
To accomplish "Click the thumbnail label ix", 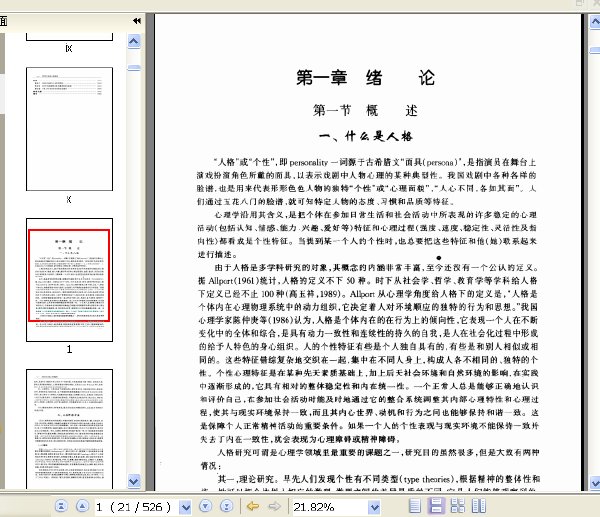I will point(69,48).
